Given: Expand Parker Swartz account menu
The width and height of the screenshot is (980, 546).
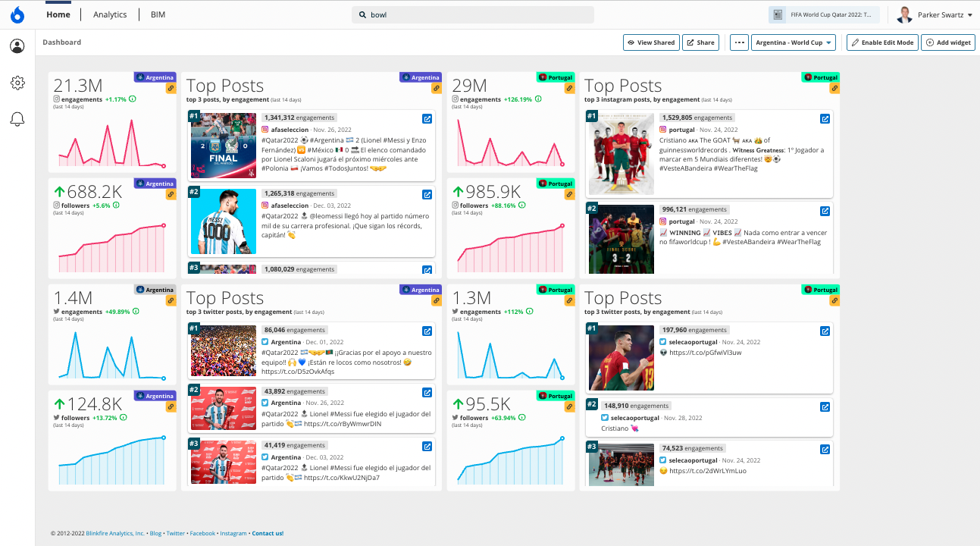Looking at the screenshot, I should coord(935,14).
